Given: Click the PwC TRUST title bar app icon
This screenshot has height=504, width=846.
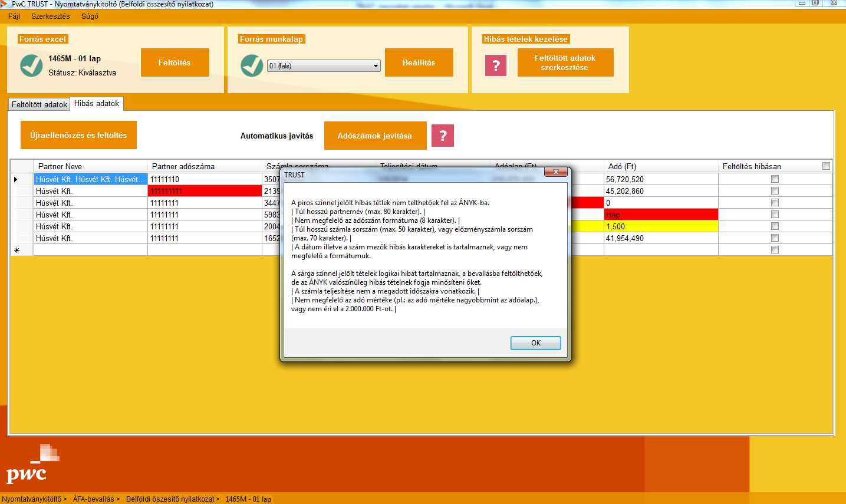Looking at the screenshot, I should tap(5, 4).
